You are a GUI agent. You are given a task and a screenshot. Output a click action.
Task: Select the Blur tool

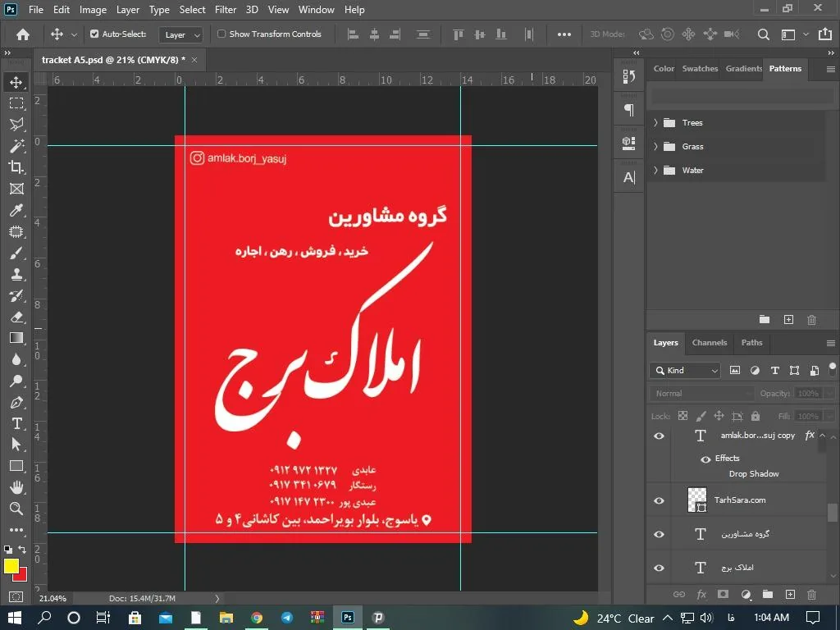16,359
